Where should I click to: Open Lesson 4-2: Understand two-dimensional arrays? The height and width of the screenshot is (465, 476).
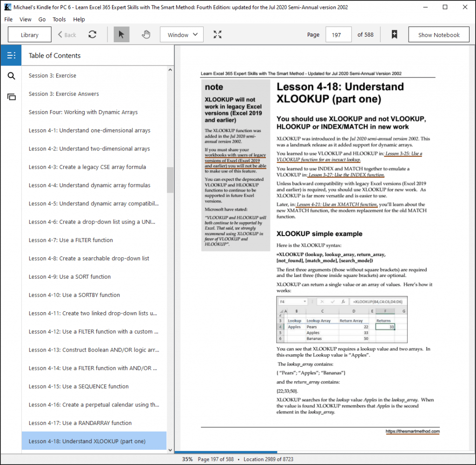94,149
